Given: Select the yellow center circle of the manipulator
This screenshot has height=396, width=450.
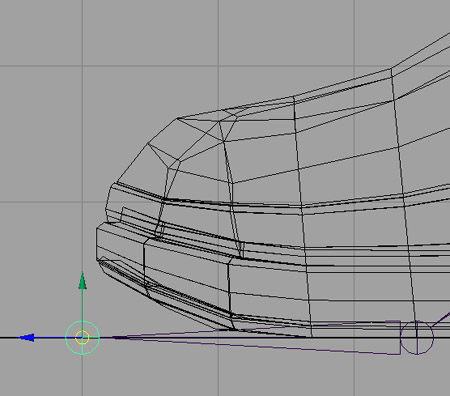Looking at the screenshot, I should [82, 337].
